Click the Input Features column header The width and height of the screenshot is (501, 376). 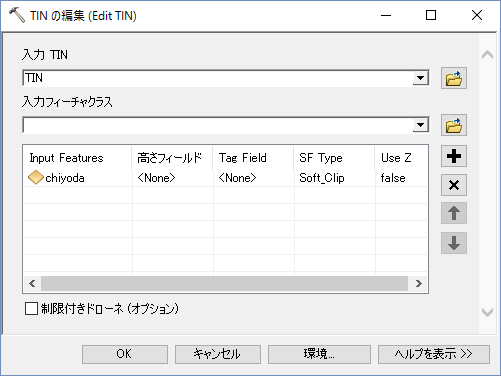(x=78, y=158)
